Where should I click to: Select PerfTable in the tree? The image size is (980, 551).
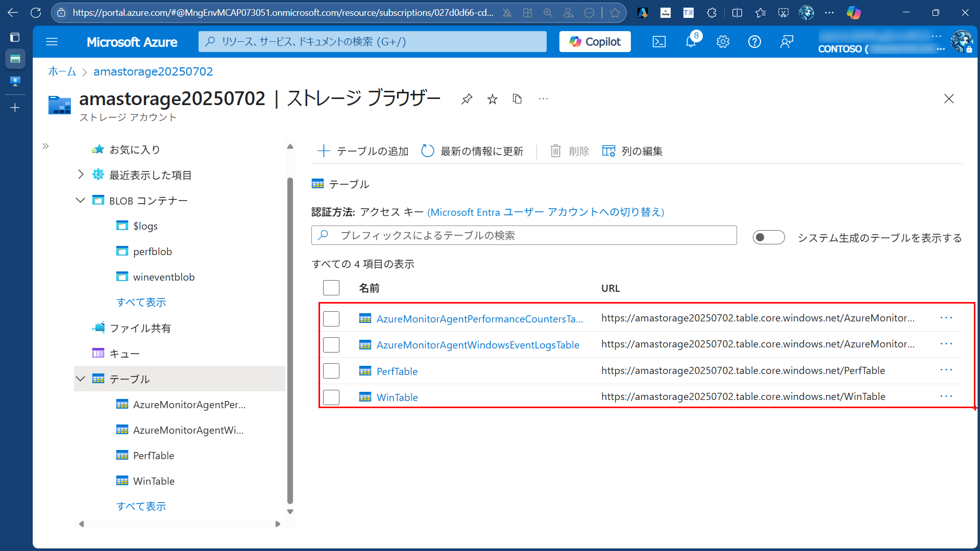point(154,456)
